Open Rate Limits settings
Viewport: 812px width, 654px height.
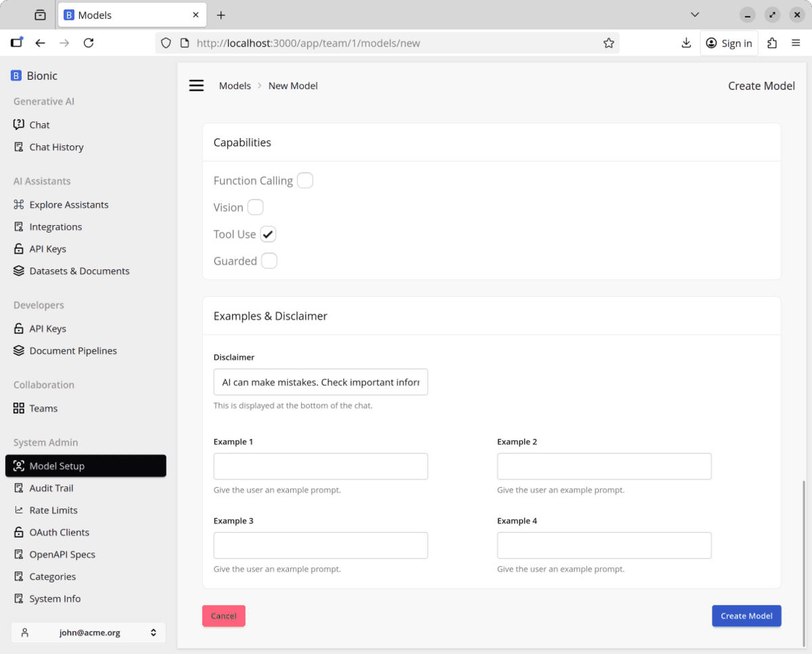53,511
